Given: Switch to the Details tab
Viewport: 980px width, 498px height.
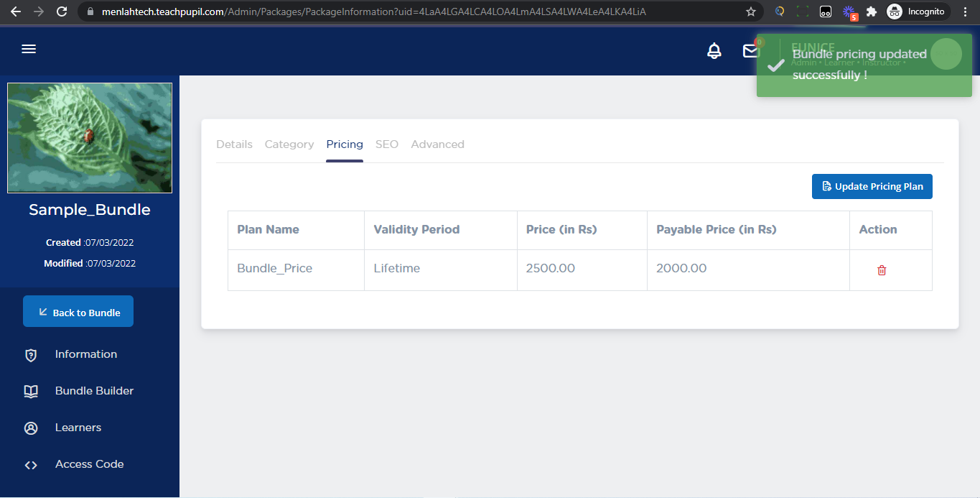Looking at the screenshot, I should tap(234, 144).
